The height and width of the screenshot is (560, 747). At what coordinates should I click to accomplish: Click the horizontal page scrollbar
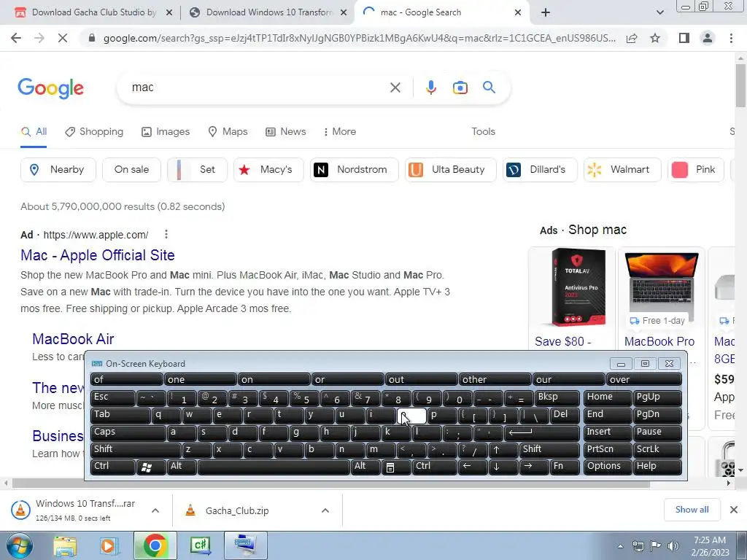tap(330, 484)
